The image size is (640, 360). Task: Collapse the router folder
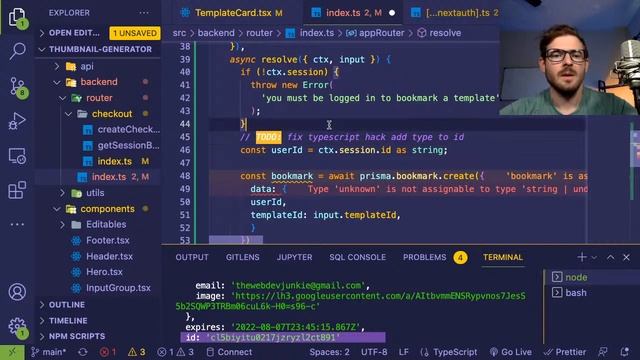[99, 98]
